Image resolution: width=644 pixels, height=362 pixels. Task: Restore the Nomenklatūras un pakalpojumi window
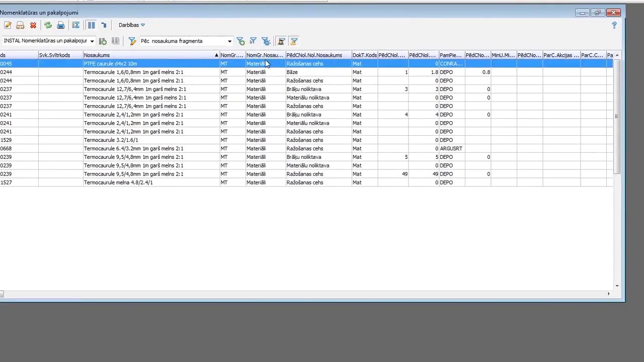click(x=598, y=13)
